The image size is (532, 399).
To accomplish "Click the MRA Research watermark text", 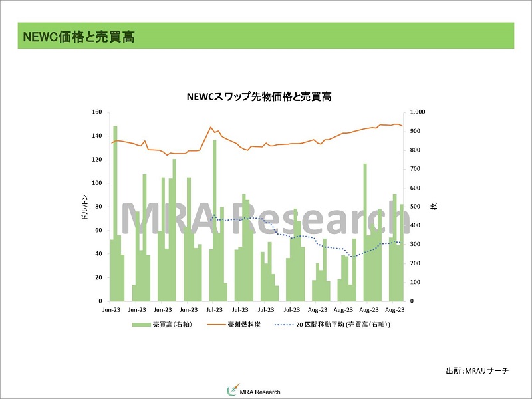I will 263,218.
